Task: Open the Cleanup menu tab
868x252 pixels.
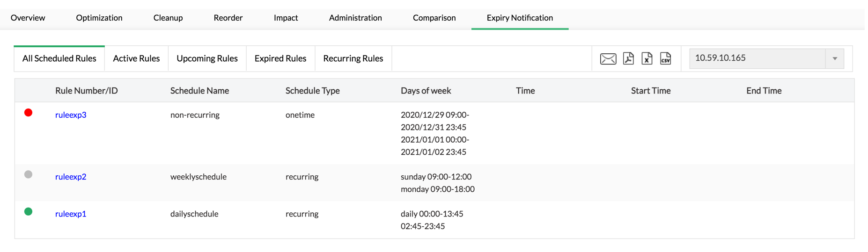Action: click(168, 18)
